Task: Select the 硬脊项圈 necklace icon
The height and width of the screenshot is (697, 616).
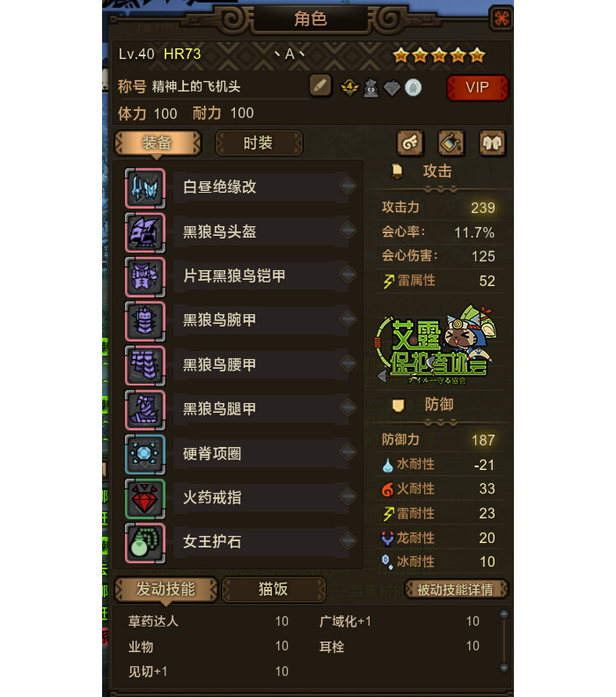Action: [x=145, y=454]
